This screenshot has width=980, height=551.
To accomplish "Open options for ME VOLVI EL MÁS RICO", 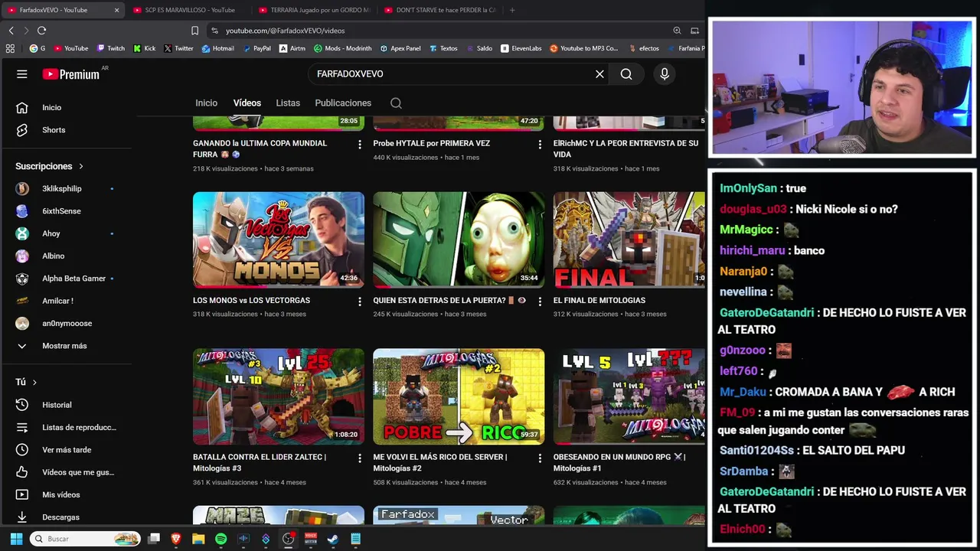I will click(539, 458).
